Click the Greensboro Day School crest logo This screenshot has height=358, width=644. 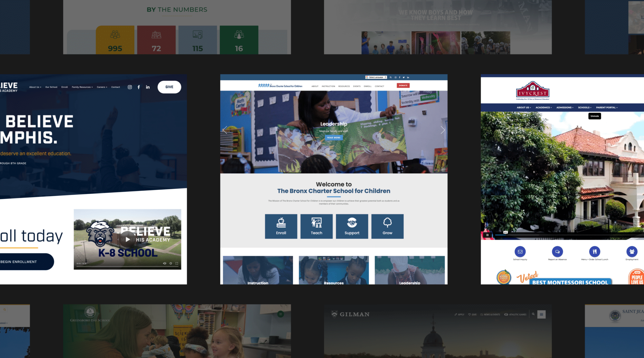(90, 312)
